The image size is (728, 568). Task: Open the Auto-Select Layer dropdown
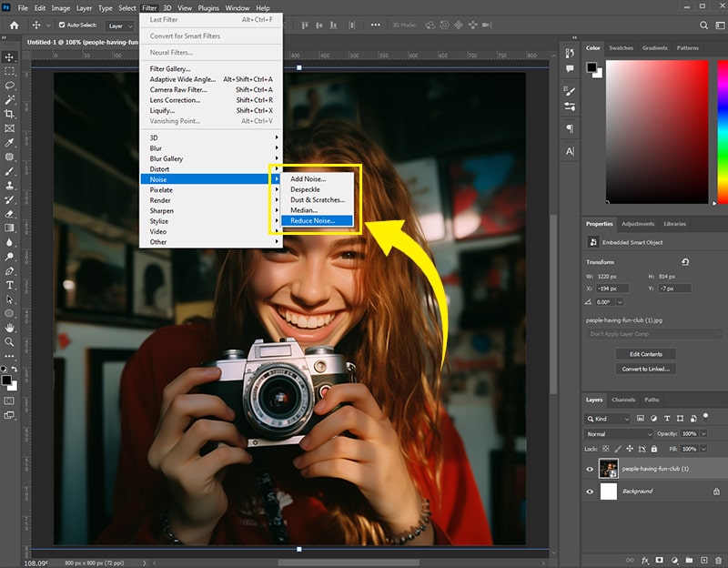click(120, 26)
